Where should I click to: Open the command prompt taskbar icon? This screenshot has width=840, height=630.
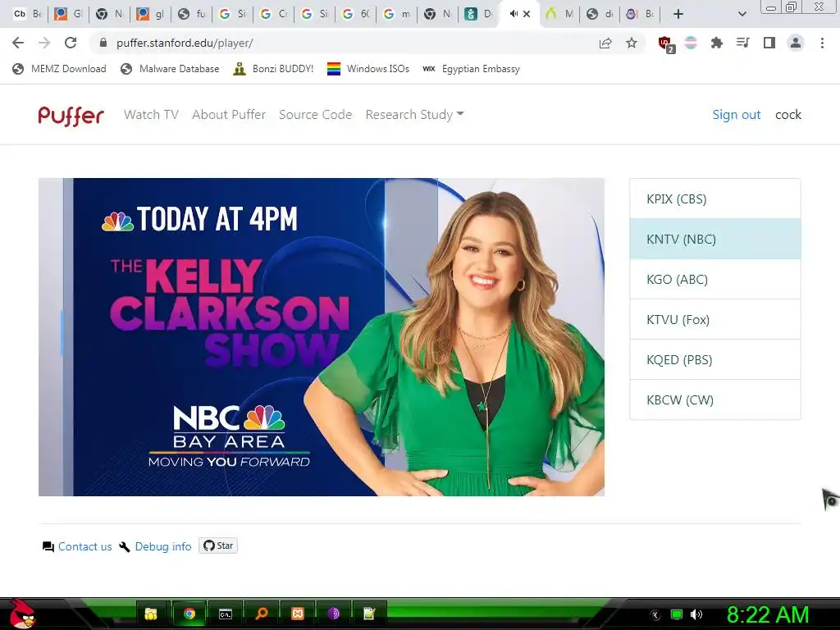tap(226, 614)
